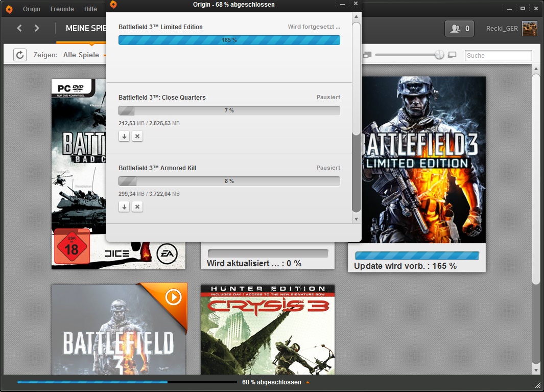Click the Battlefield 3 Limited Edition progress bar

coord(229,40)
